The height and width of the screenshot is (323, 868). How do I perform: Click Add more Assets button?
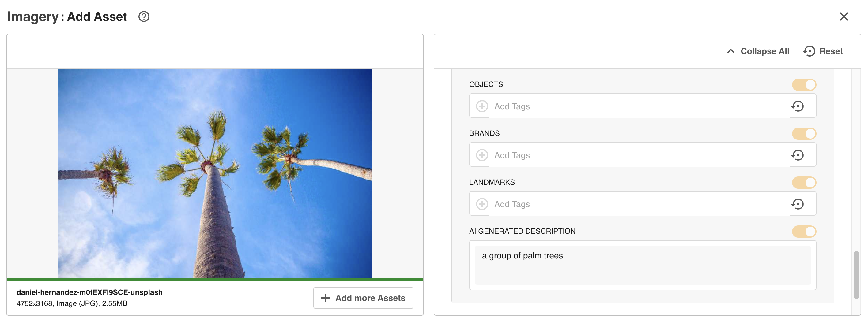[363, 298]
